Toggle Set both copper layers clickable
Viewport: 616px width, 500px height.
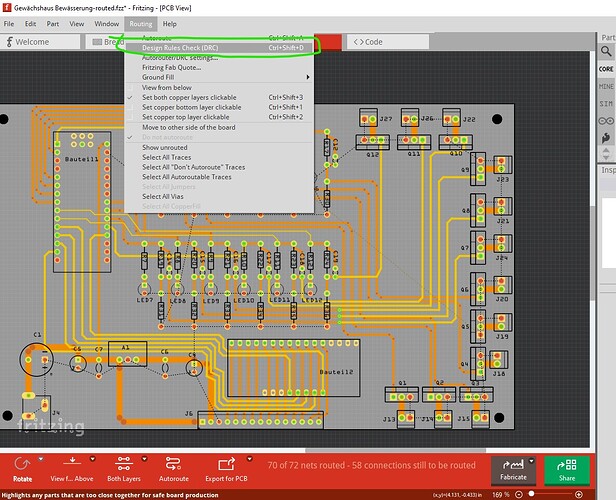219,97
